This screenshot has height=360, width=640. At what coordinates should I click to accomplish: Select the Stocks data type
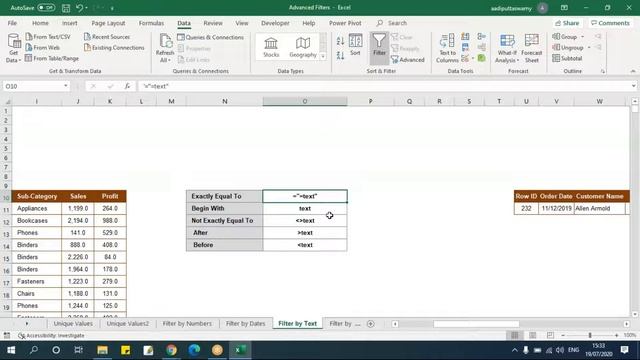coord(271,47)
